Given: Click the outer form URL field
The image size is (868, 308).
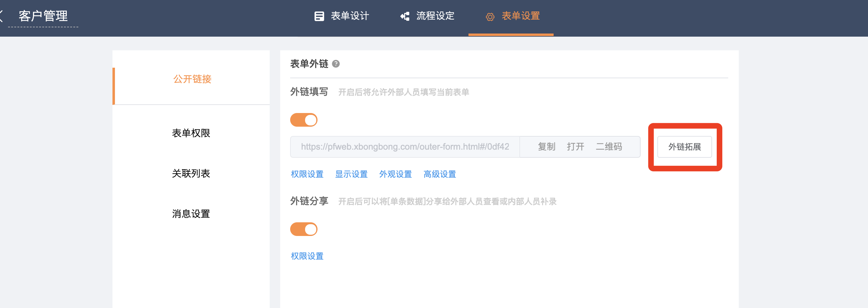Looking at the screenshot, I should pos(405,147).
